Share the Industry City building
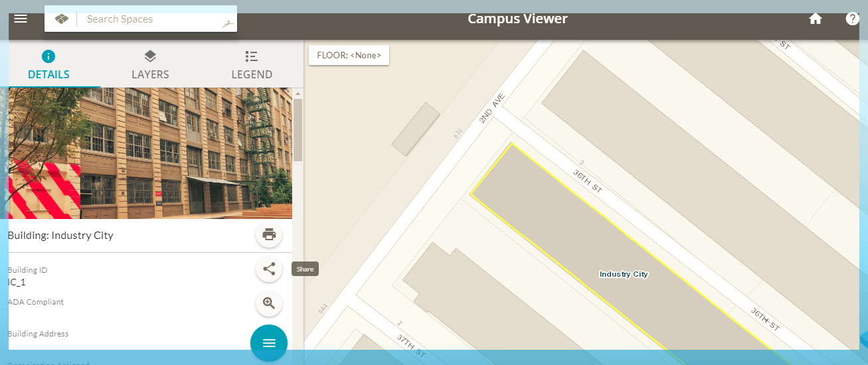 [x=269, y=269]
